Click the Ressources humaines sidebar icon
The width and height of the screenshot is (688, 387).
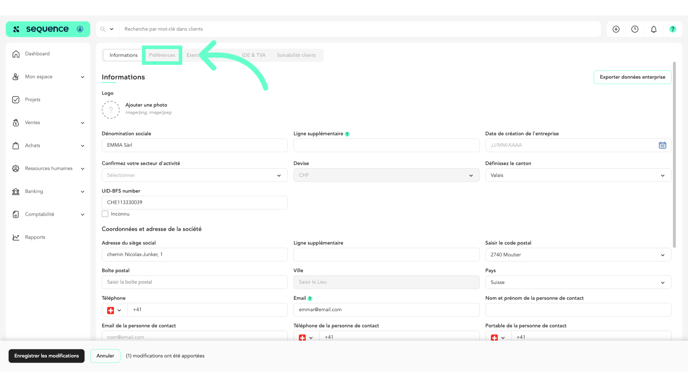point(16,168)
